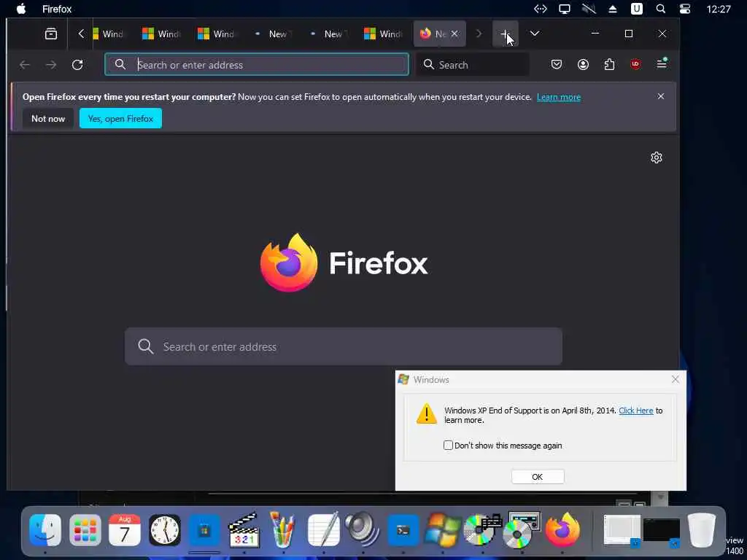The height and width of the screenshot is (560, 747).
Task: Open the Trash in the dock
Action: pos(702,530)
